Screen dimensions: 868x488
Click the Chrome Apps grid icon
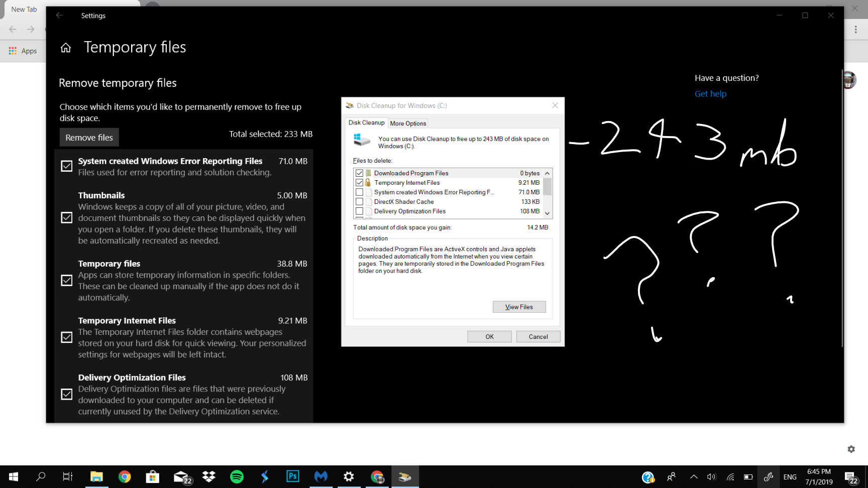[13, 51]
